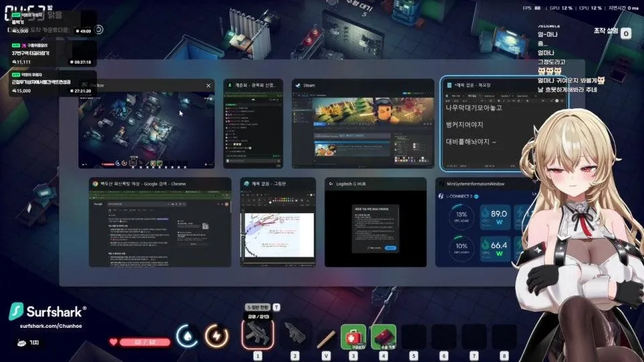Select empty hotbar slot 5
The width and height of the screenshot is (644, 362).
coord(414,337)
